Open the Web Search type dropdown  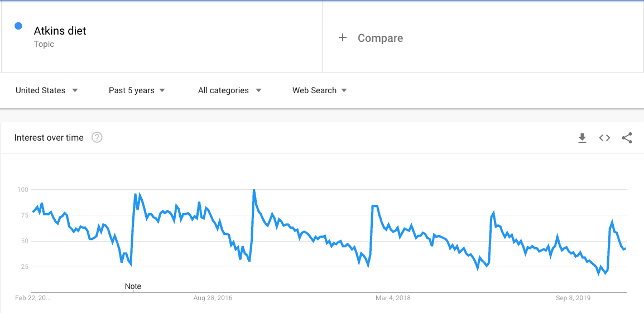point(320,90)
